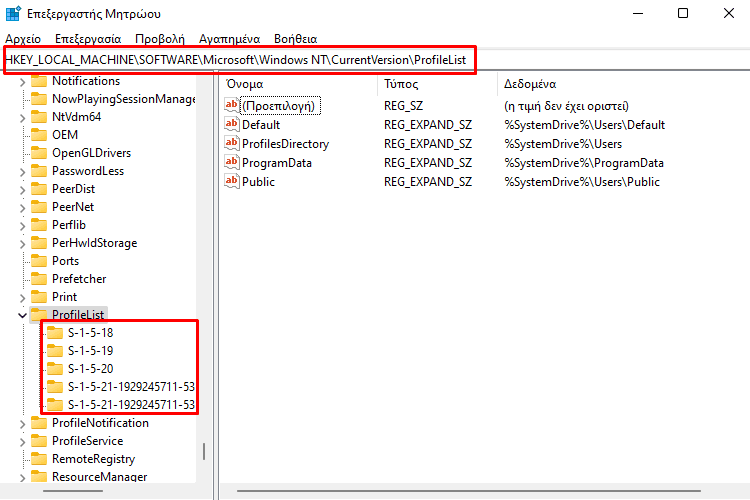Click the %SystemDrive%\ProgramData data cell

point(584,163)
